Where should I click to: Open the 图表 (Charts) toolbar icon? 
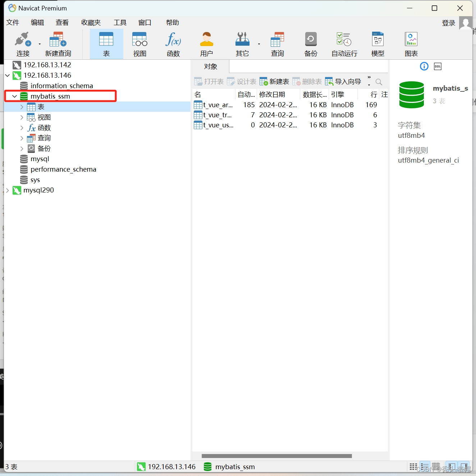click(411, 44)
